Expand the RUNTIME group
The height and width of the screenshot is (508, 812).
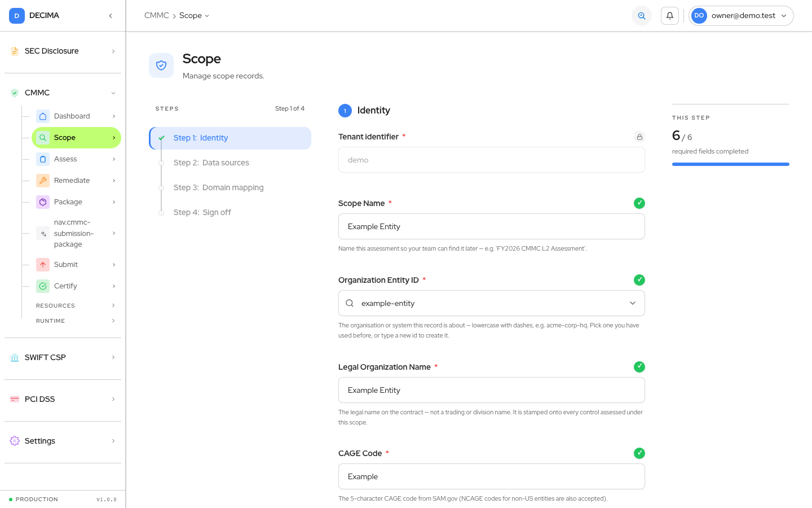(x=76, y=321)
